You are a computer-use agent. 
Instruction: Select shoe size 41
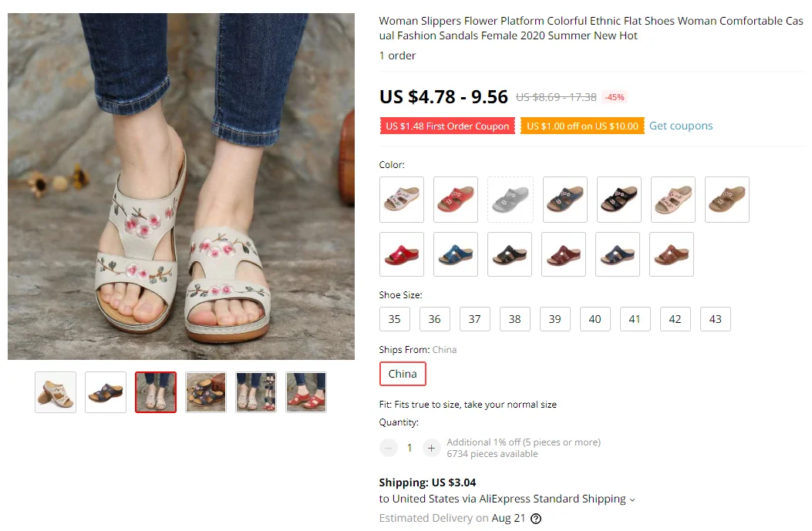(635, 319)
